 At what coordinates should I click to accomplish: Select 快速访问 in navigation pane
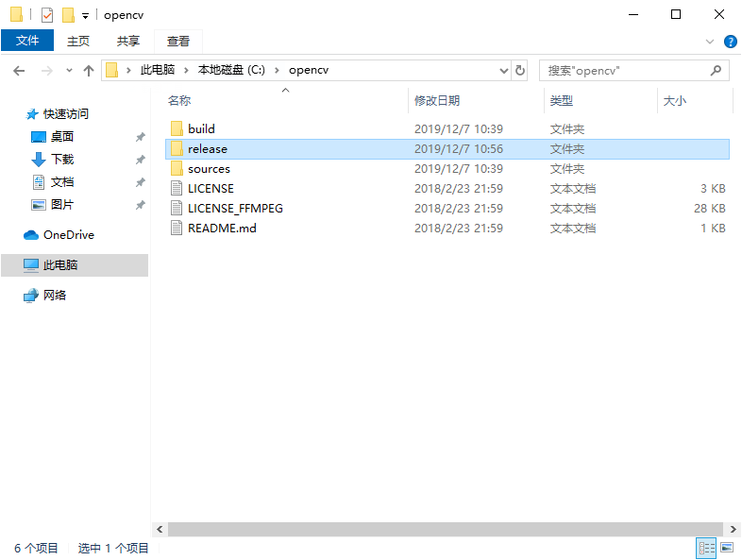[66, 114]
